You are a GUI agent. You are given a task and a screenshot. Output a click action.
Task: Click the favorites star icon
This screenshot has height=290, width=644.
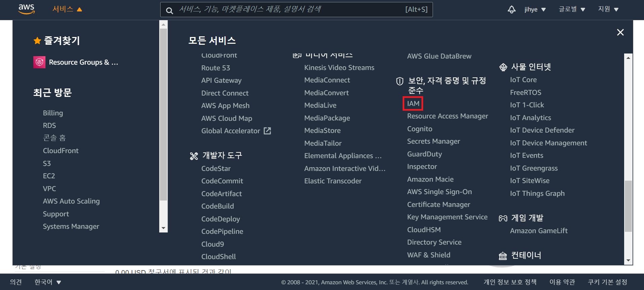pyautogui.click(x=37, y=41)
